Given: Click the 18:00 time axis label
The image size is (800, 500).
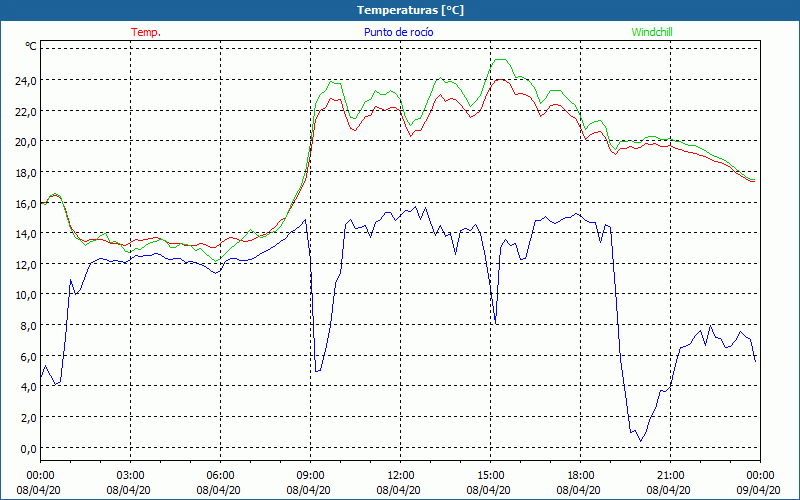Looking at the screenshot, I should point(580,476).
